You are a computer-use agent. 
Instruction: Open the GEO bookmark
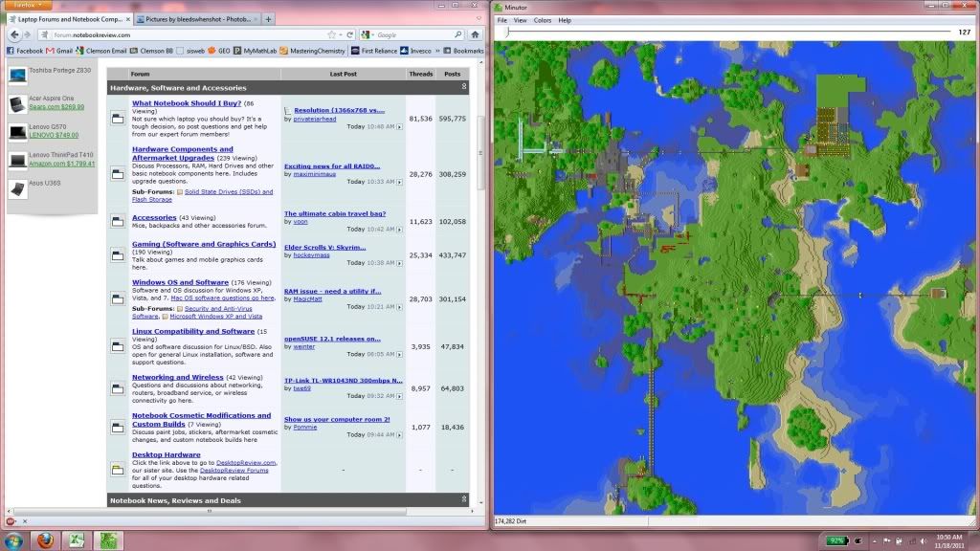219,51
